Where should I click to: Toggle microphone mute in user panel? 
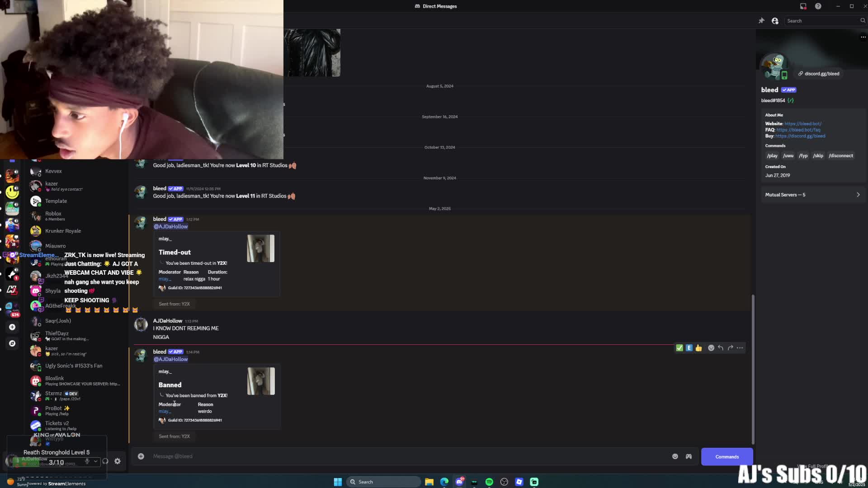[x=87, y=461]
